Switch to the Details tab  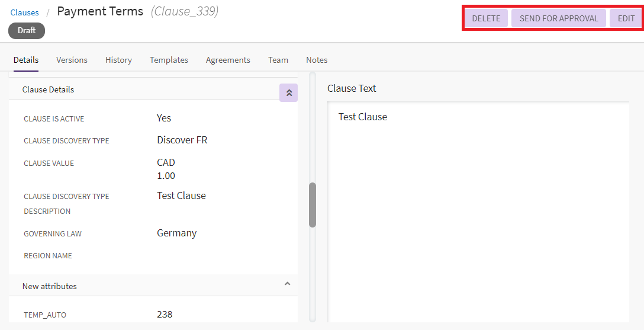26,60
